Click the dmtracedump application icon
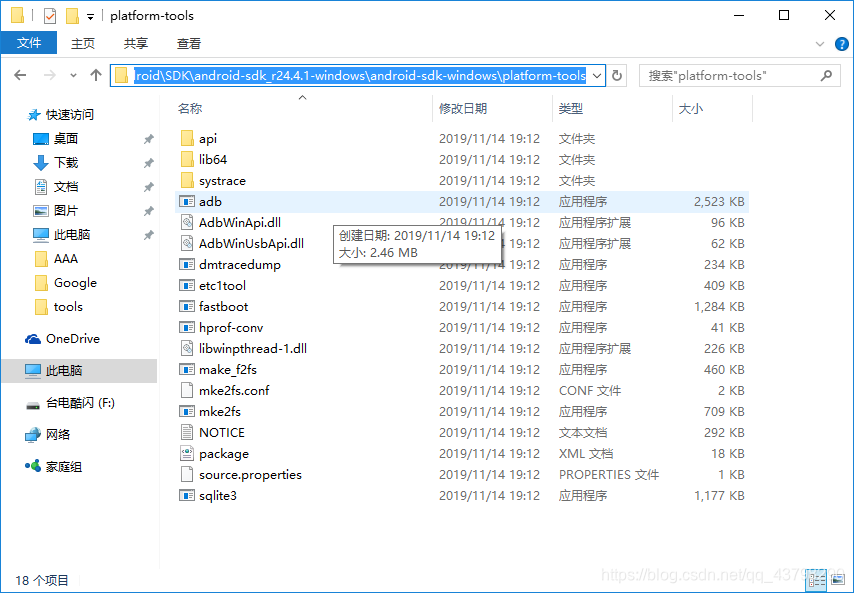 tap(187, 265)
